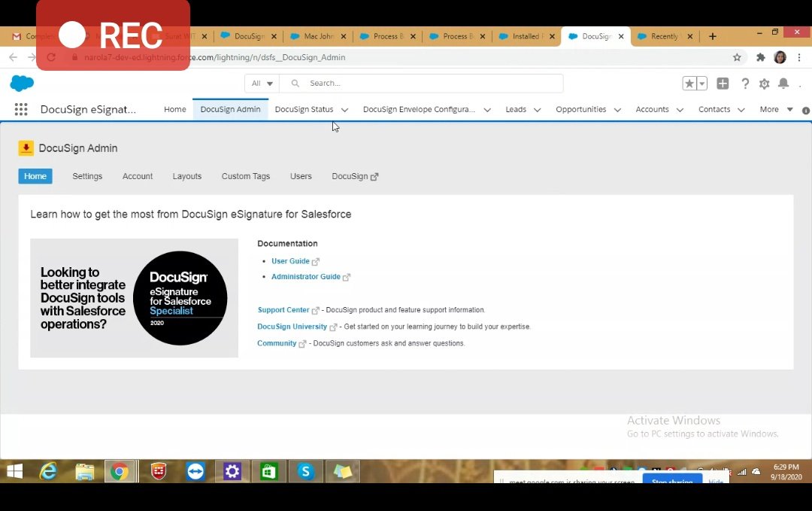812x511 pixels.
Task: Open Skype from the taskbar
Action: pos(305,471)
